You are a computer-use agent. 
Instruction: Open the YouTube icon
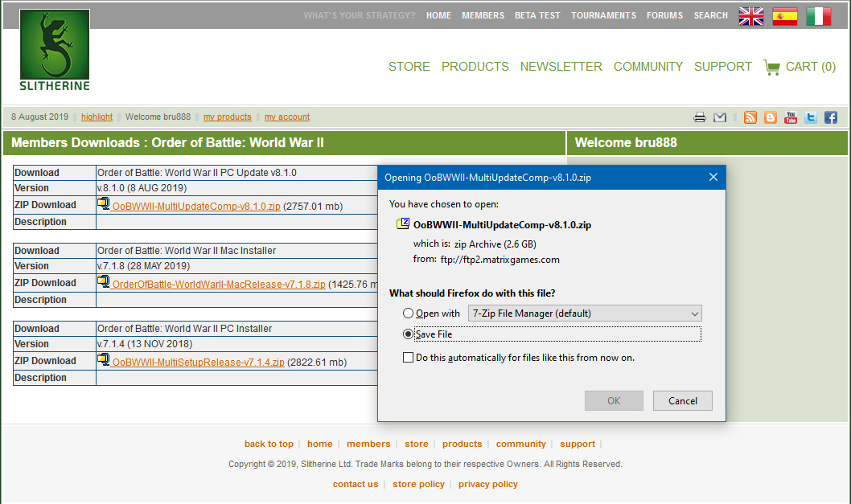791,117
